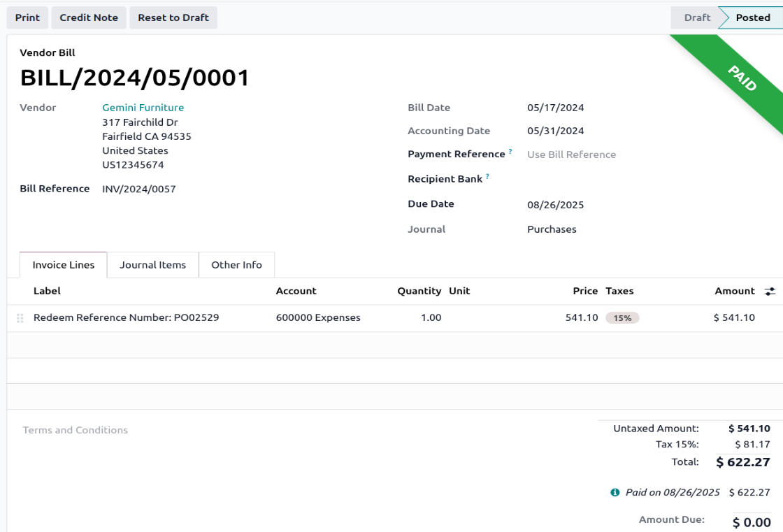This screenshot has height=532, width=783.
Task: Select the Draft status stage
Action: [x=696, y=17]
